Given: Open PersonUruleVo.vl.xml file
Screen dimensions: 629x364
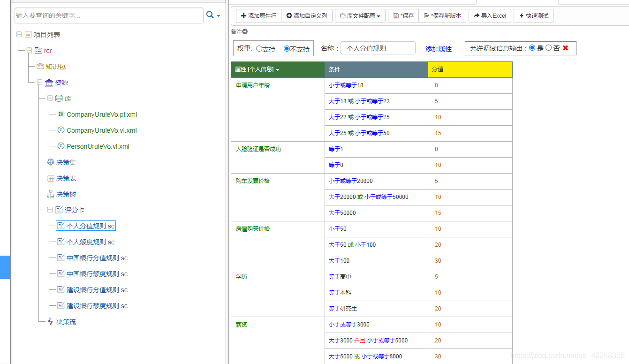Looking at the screenshot, I should pos(98,146).
